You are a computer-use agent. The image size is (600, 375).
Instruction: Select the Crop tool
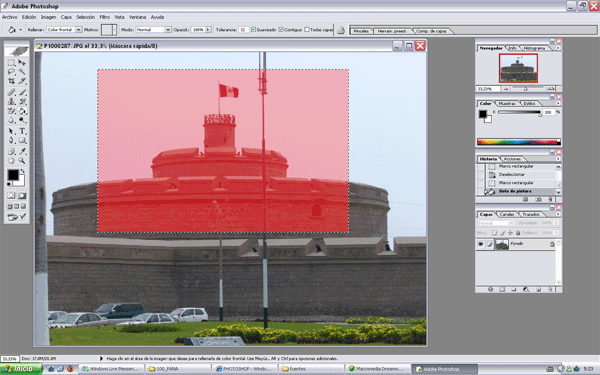11,81
